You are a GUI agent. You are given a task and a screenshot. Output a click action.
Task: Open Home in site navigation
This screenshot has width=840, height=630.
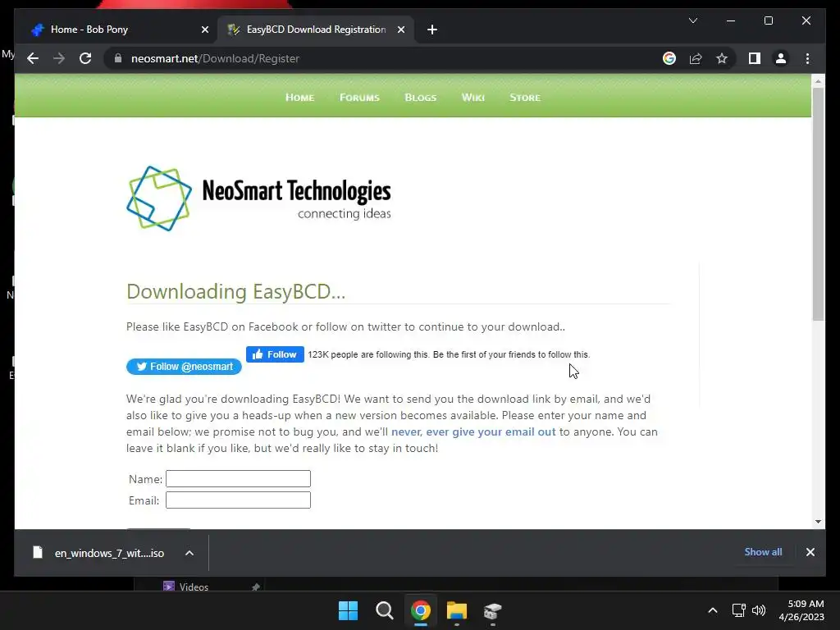(x=299, y=98)
